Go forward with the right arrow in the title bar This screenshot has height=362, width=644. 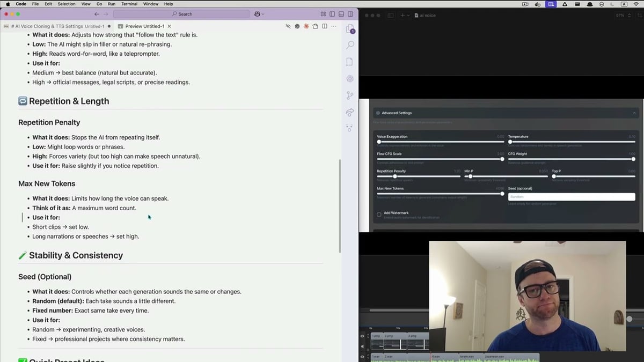[x=105, y=14]
